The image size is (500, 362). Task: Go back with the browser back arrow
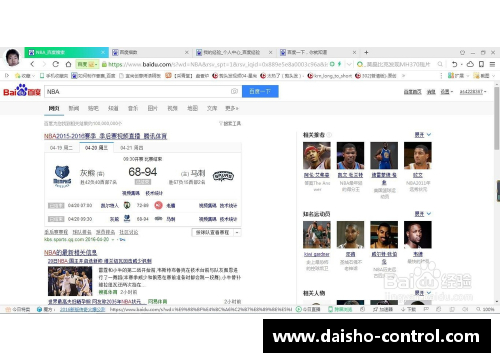(32, 64)
